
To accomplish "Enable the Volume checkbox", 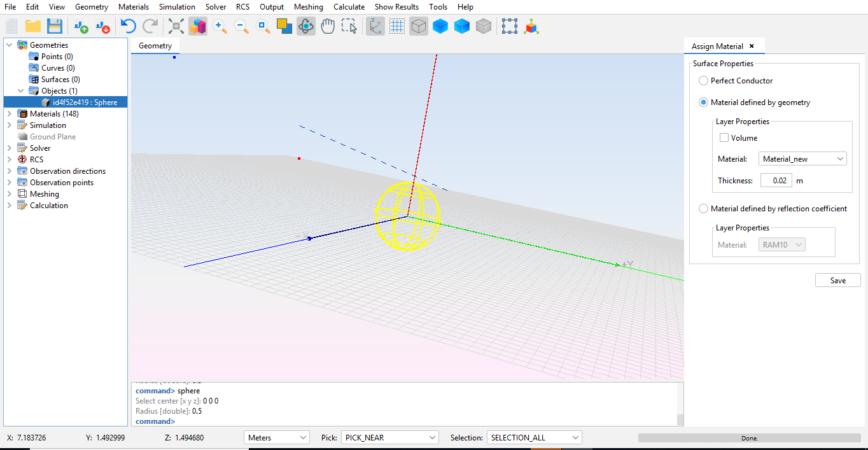I will (724, 137).
